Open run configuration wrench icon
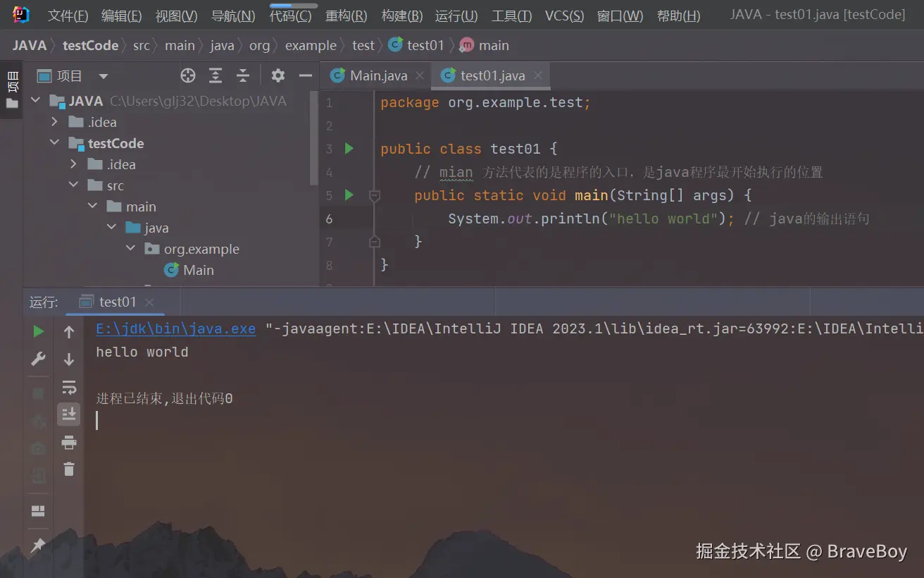This screenshot has width=924, height=578. point(38,359)
